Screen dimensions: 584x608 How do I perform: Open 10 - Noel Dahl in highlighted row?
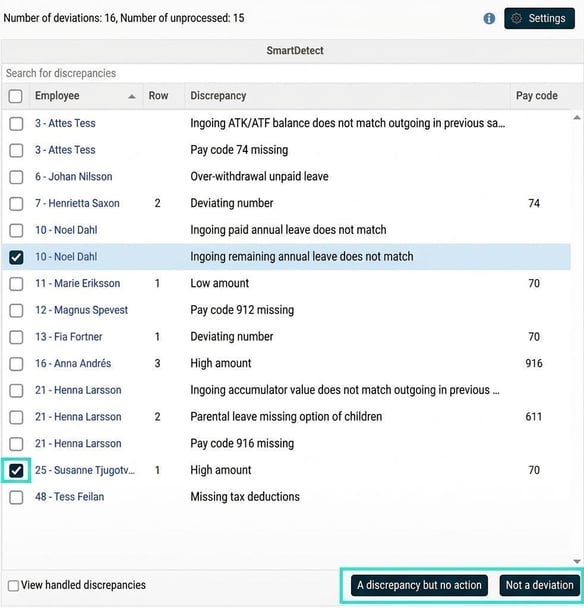point(66,257)
